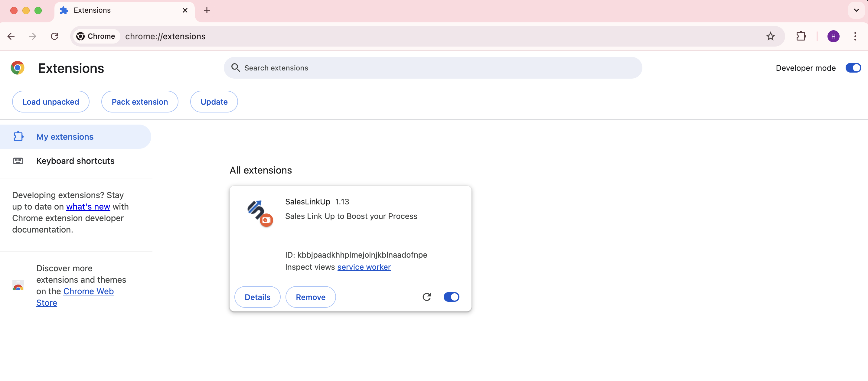Open the service worker inspect link
This screenshot has width=868, height=381.
click(364, 267)
